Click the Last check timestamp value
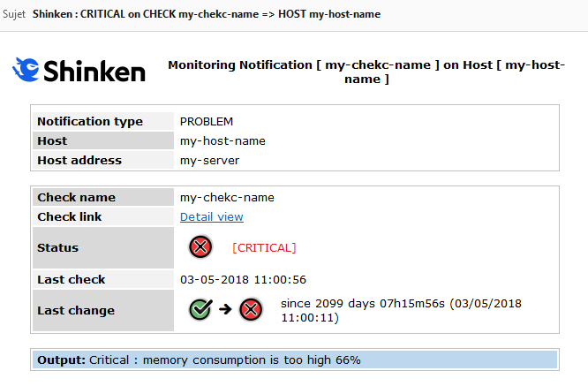588x386 pixels. 243,279
